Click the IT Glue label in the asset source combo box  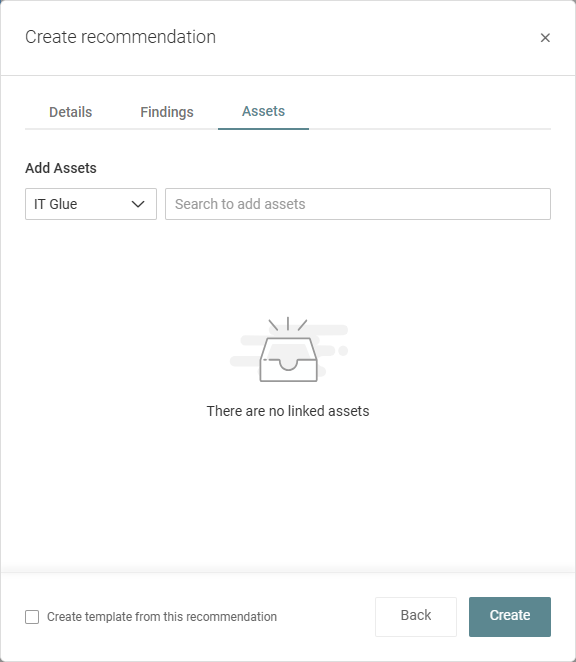coord(56,204)
